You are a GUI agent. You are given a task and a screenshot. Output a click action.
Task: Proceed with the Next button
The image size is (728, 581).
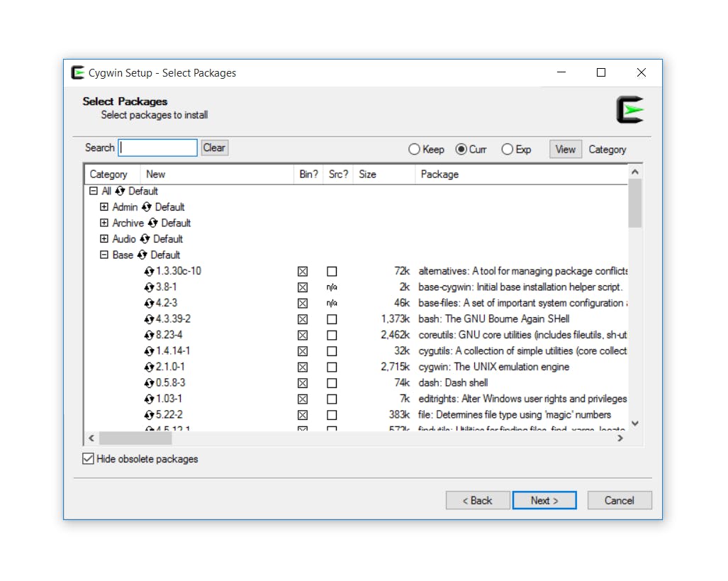[544, 500]
